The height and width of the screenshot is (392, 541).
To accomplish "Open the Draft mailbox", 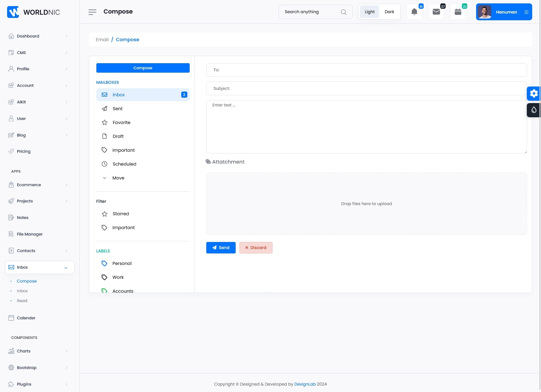I will (x=118, y=137).
